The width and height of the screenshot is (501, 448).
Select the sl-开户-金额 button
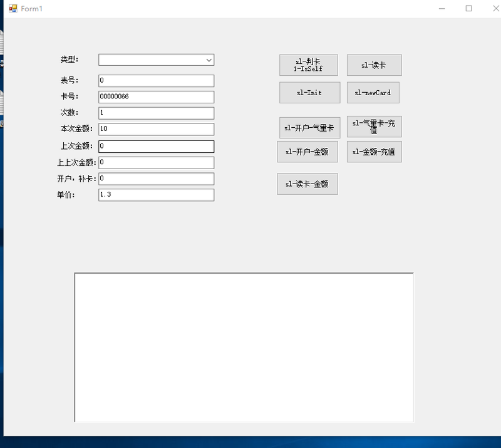click(x=307, y=152)
